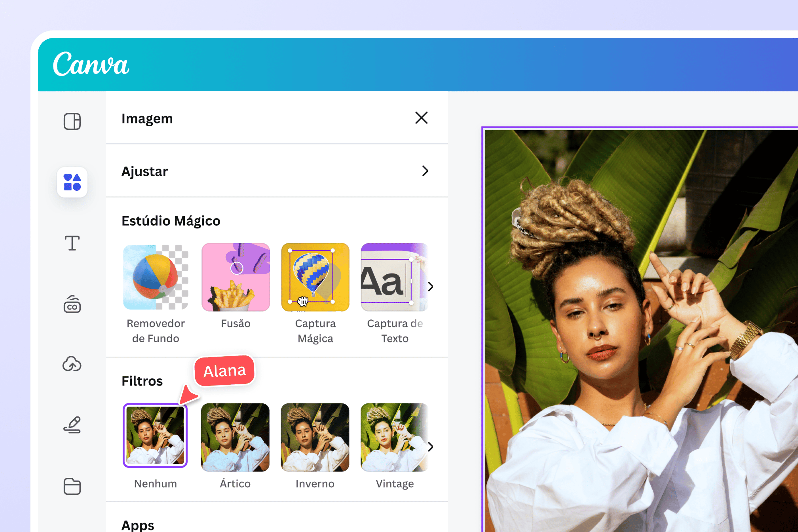Open Removedor de Fundo tool
The height and width of the screenshot is (532, 798).
click(x=156, y=277)
